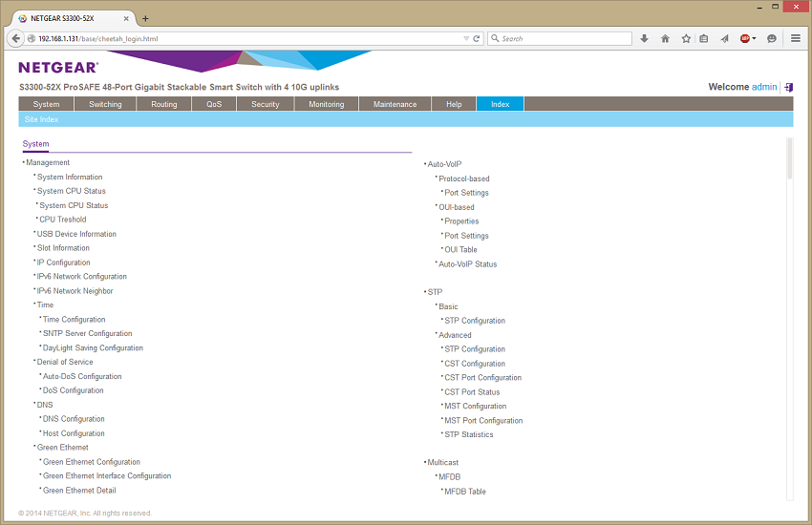This screenshot has width=812, height=525.
Task: Open the System menu tab
Action: pyautogui.click(x=46, y=104)
